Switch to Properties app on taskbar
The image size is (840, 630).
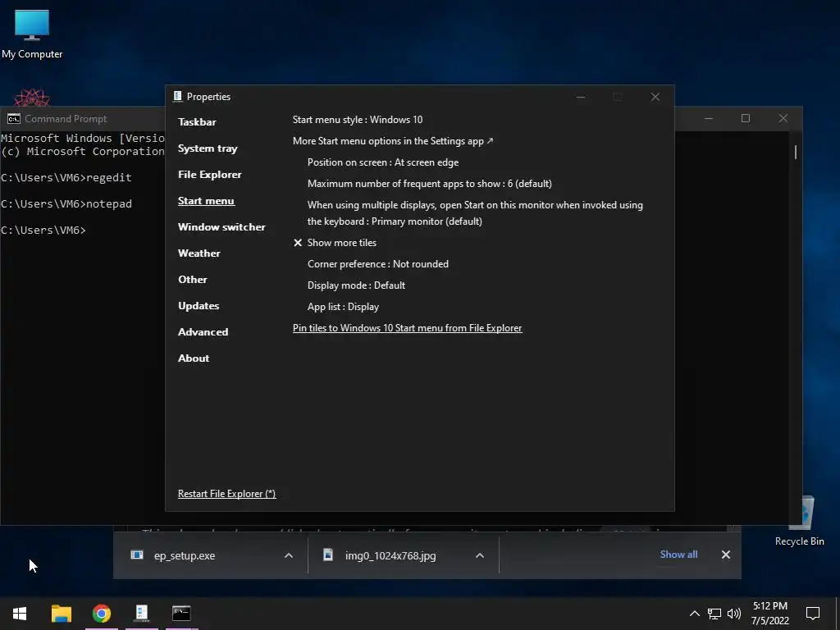click(141, 614)
